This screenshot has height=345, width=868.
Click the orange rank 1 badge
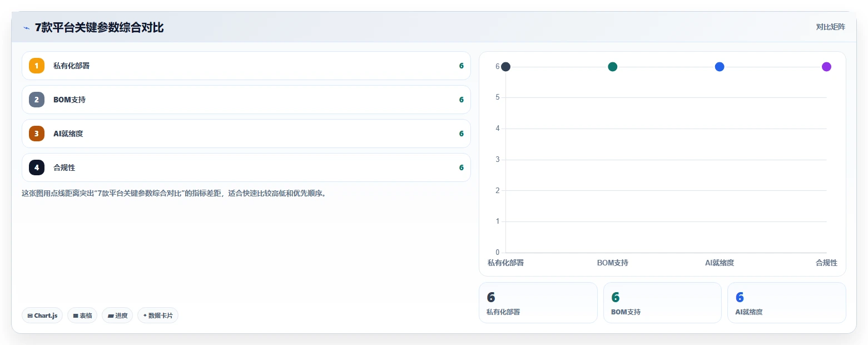pyautogui.click(x=37, y=66)
